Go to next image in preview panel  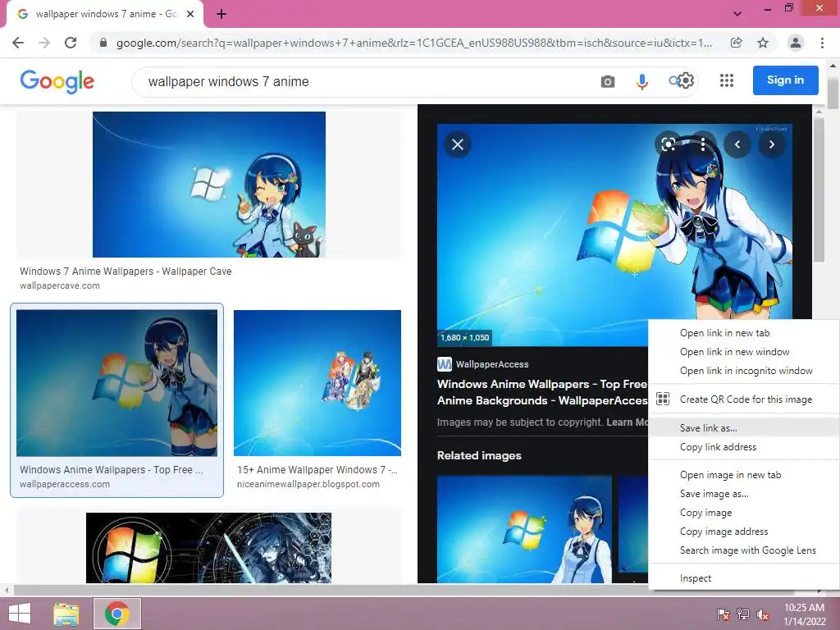point(771,144)
